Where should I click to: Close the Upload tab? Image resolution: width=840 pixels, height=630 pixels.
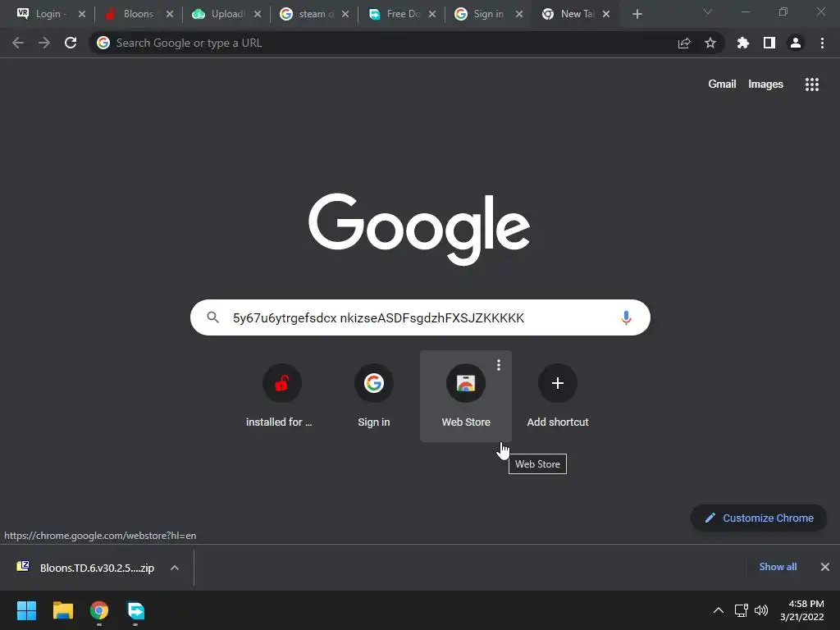tap(258, 15)
